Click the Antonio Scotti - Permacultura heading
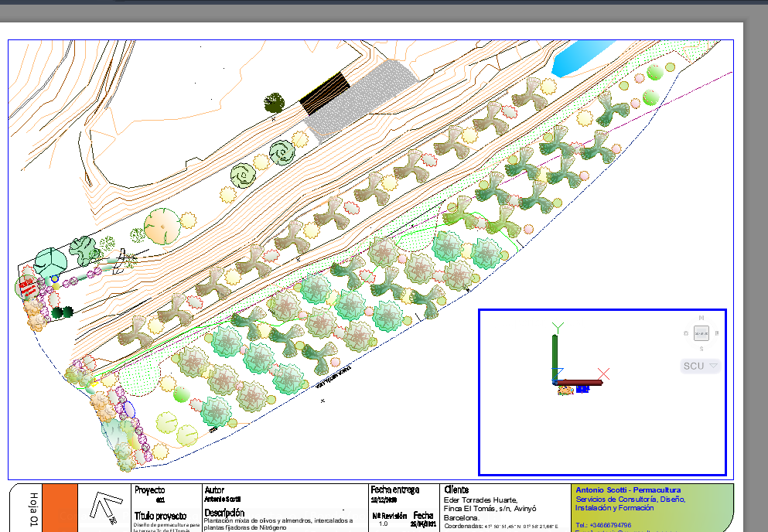Screen dimensions: 768x532 (628, 490)
